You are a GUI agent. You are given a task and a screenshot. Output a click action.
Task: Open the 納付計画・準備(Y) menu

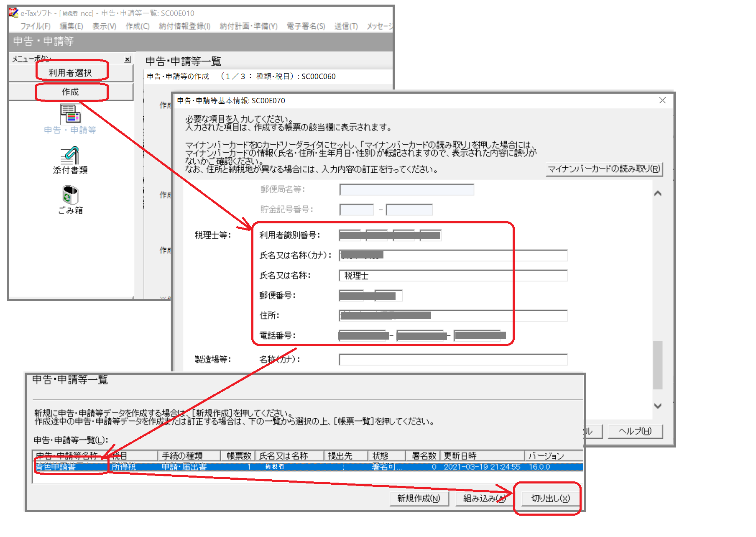pyautogui.click(x=248, y=26)
